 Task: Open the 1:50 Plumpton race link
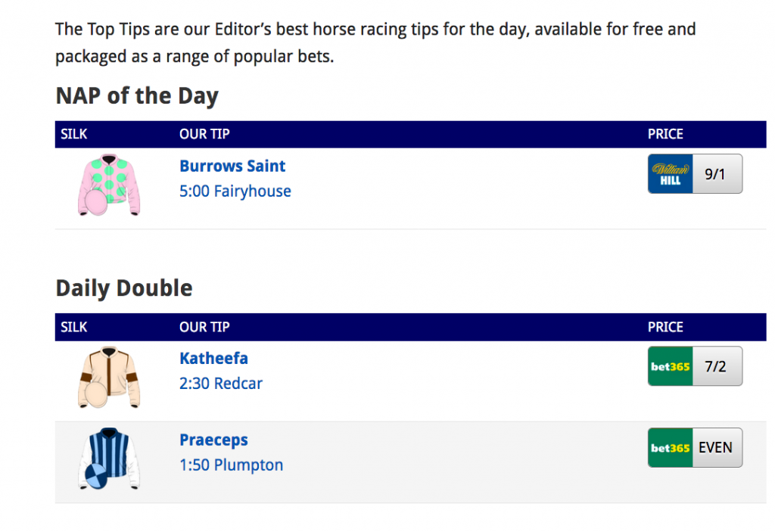[x=232, y=465]
